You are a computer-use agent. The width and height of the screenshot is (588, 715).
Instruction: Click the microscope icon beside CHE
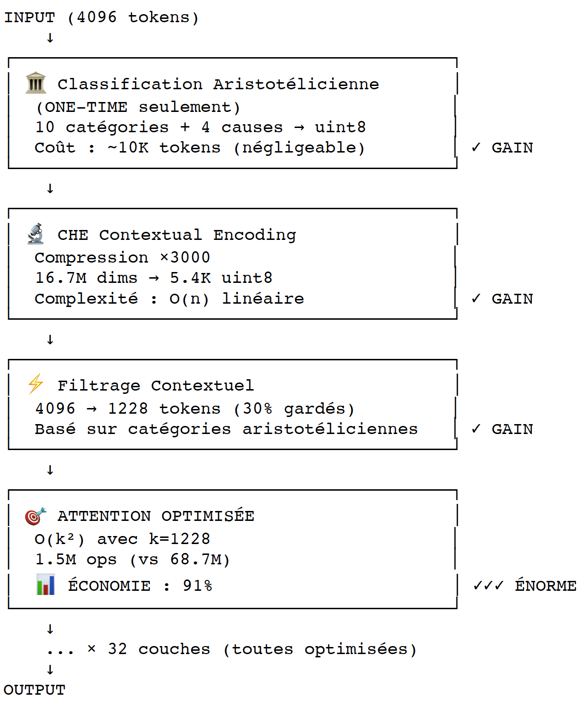36,234
